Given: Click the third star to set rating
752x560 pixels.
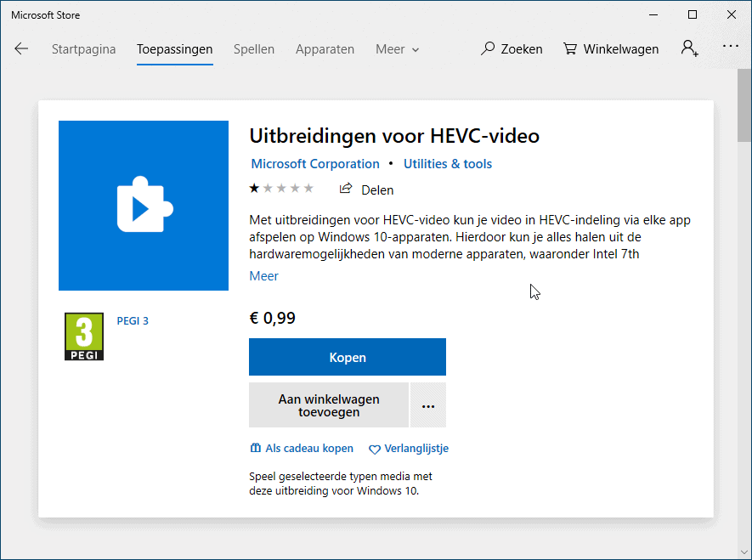Looking at the screenshot, I should (282, 187).
